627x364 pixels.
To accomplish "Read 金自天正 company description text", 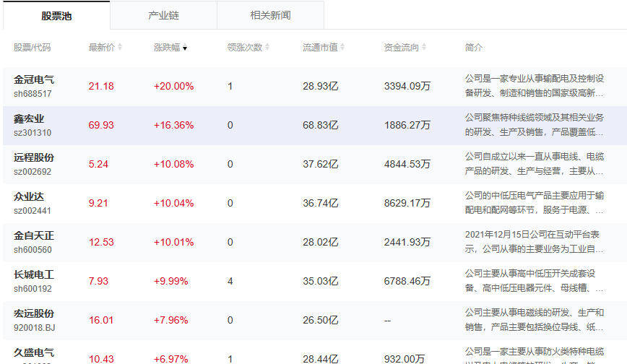I will coord(535,242).
